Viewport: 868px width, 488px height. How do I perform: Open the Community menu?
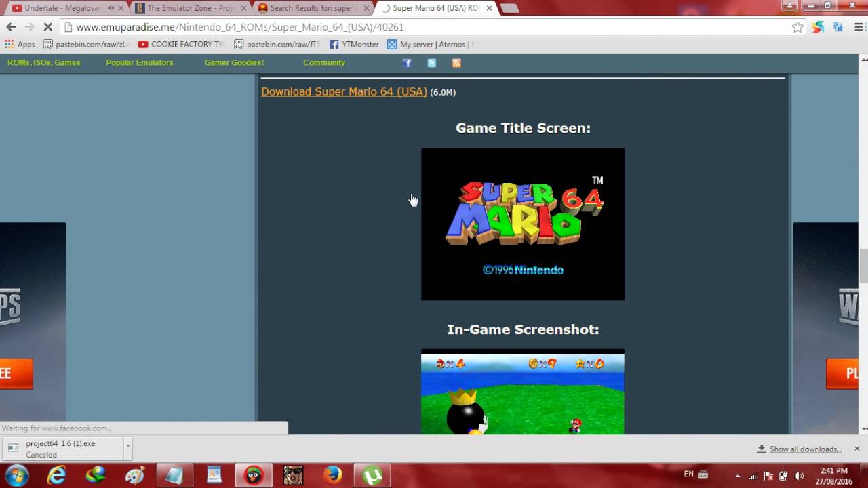tap(324, 62)
